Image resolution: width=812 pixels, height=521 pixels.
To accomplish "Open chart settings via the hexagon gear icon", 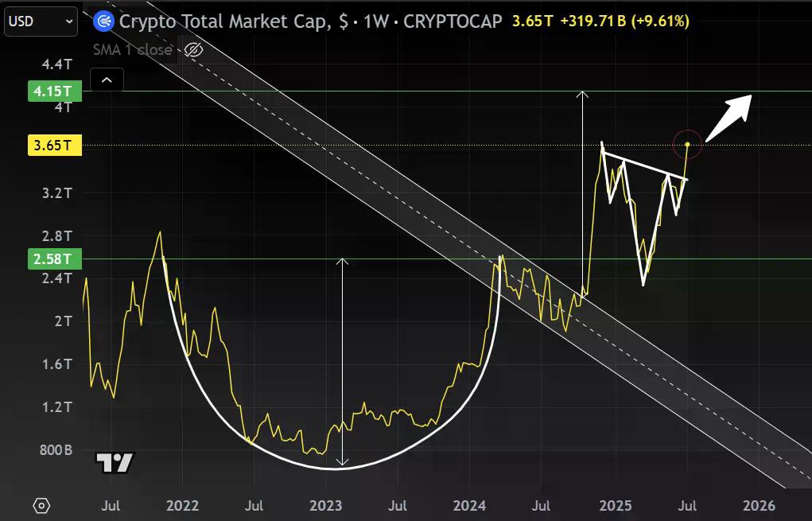I will pyautogui.click(x=41, y=505).
